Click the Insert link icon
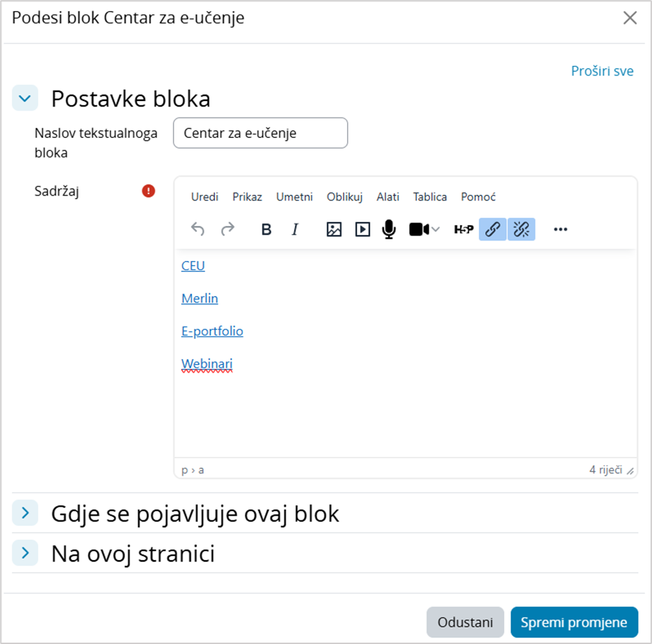Viewport: 652px width, 644px height. [493, 229]
